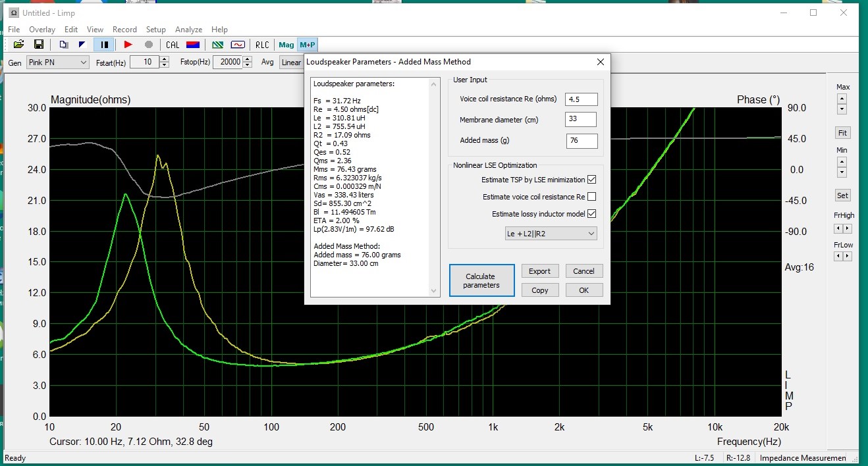Select the Mag magnitude view button
Image resolution: width=868 pixels, height=466 pixels.
pyautogui.click(x=286, y=45)
